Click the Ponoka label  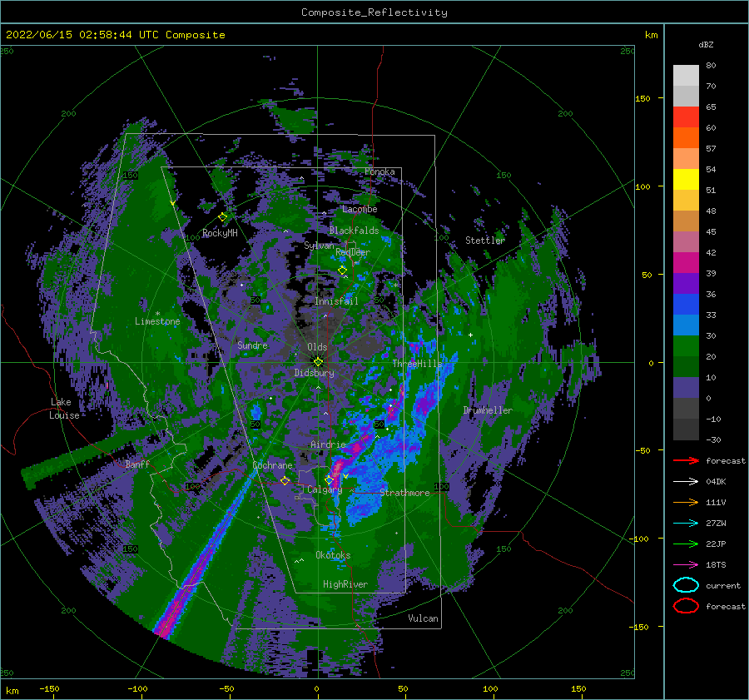coord(379,171)
